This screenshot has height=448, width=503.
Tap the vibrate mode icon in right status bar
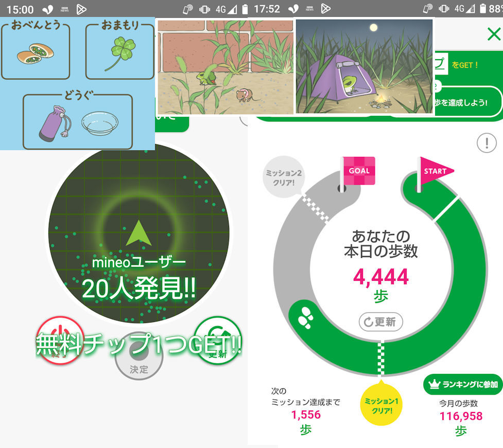pos(444,9)
